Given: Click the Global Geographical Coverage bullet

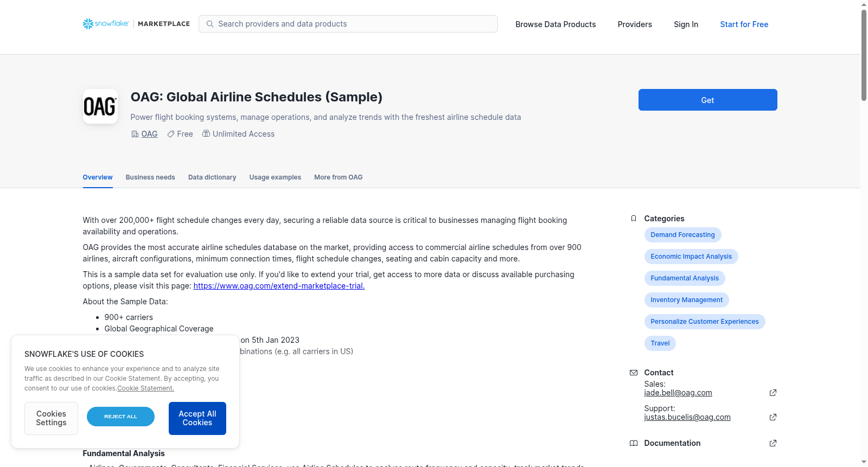Looking at the screenshot, I should 159,329.
